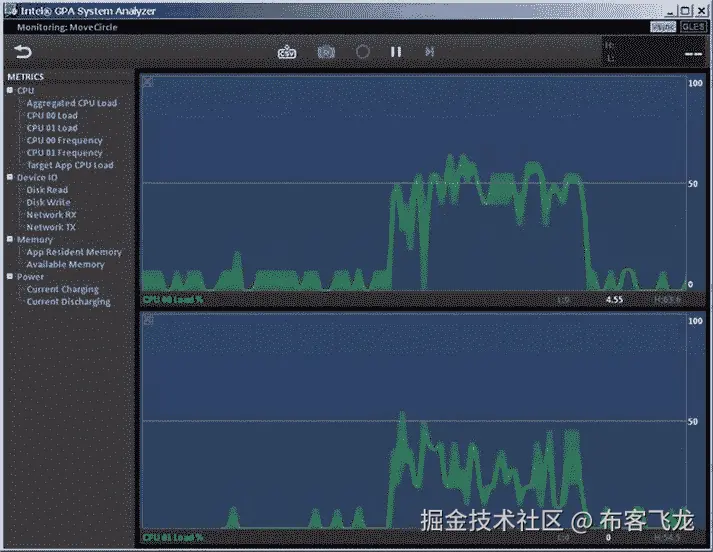Close the GPA System Analyzer window
Viewport: 713px width, 552px height.
[702, 10]
